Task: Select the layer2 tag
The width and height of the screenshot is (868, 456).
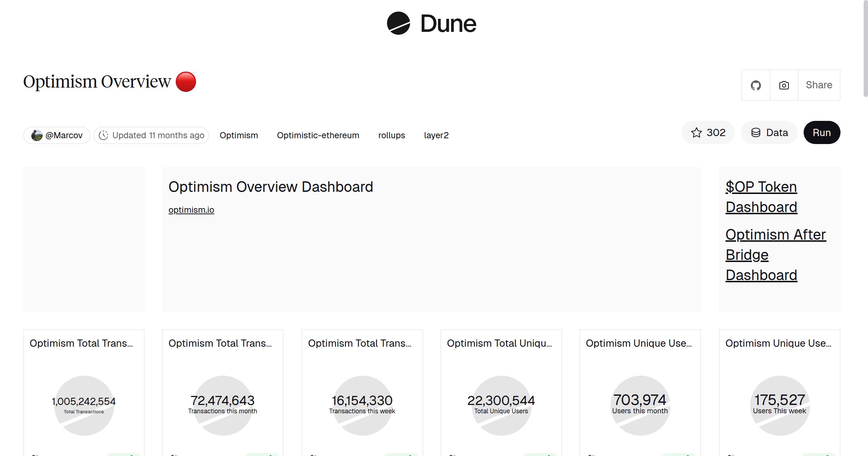Action: pyautogui.click(x=436, y=135)
